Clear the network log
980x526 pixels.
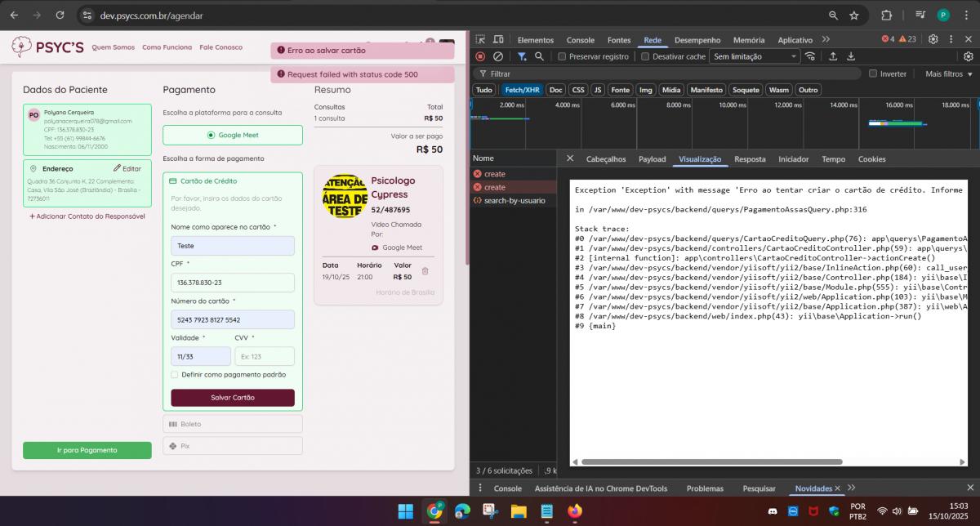498,56
